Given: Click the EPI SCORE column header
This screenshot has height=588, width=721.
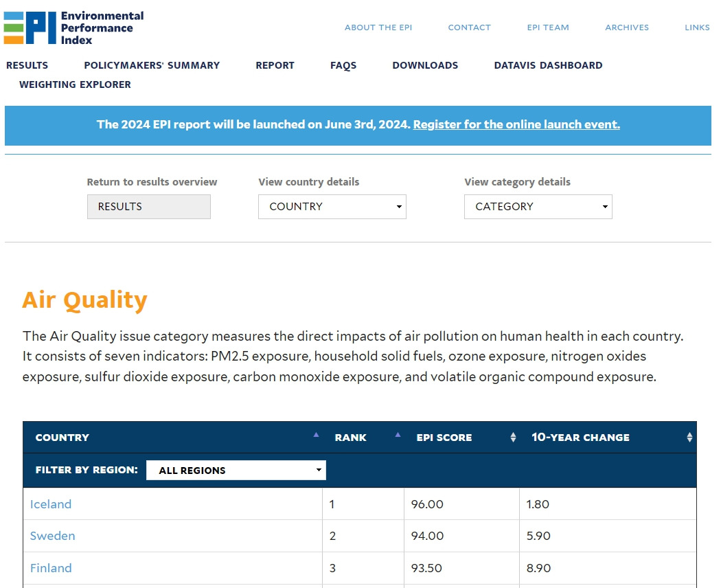Looking at the screenshot, I should point(444,438).
